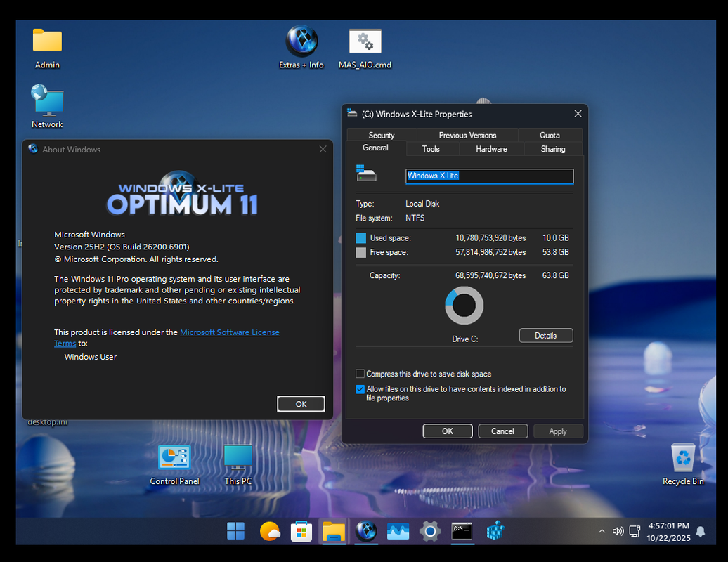Click Cancel in the Properties dialog
728x562 pixels.
click(503, 431)
